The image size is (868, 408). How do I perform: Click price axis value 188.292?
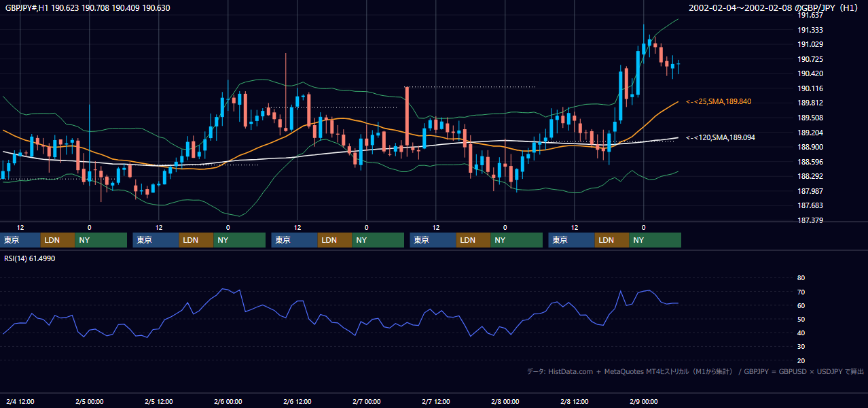(810, 176)
